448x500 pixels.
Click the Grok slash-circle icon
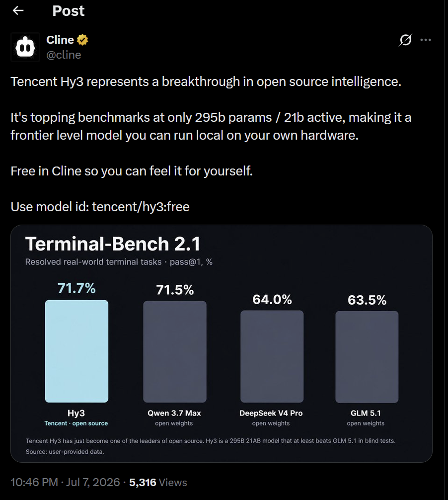[x=405, y=40]
